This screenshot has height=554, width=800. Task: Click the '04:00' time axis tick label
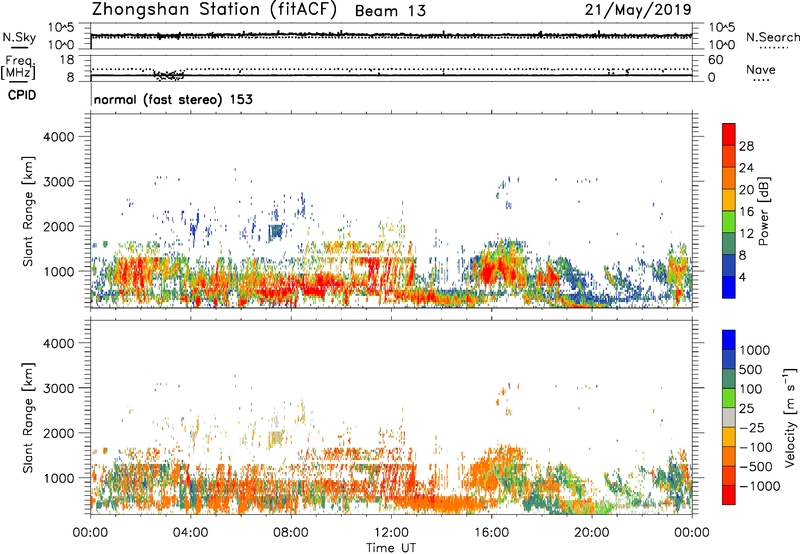click(191, 533)
